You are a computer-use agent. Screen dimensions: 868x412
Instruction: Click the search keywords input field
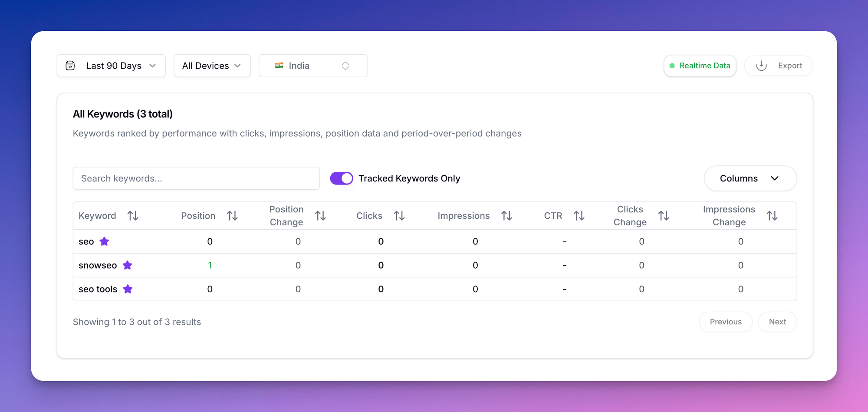pos(196,178)
